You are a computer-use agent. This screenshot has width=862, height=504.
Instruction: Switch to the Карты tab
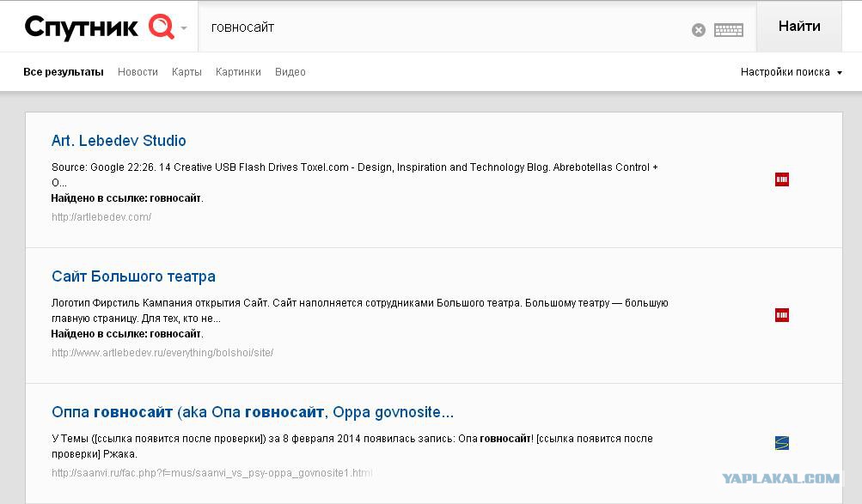pyautogui.click(x=186, y=72)
